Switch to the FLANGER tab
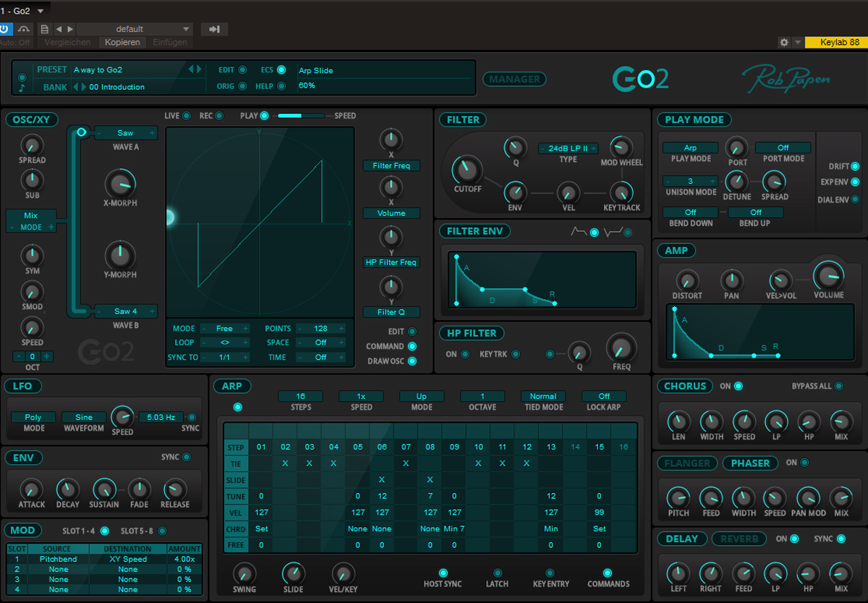The image size is (868, 603). (687, 463)
